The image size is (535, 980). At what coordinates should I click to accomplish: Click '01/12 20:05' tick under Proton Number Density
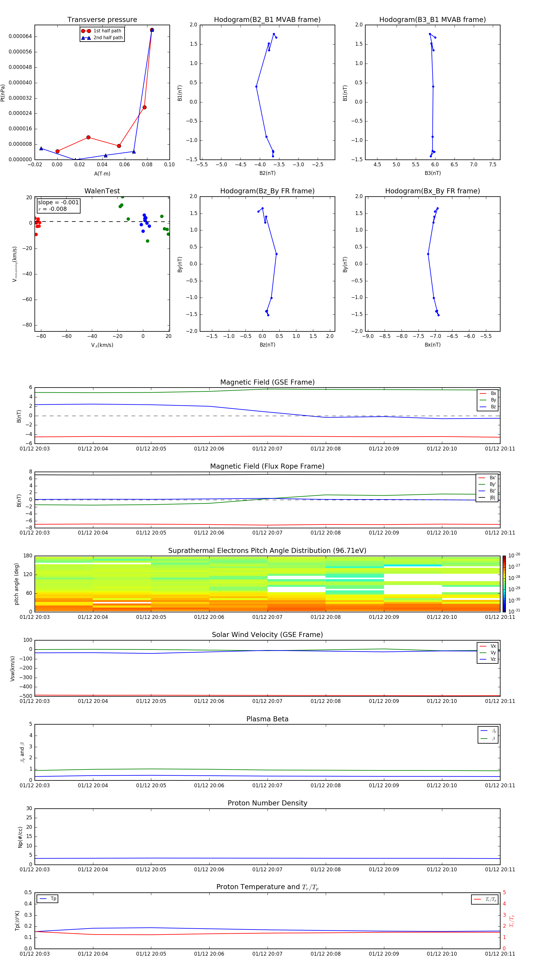click(151, 870)
